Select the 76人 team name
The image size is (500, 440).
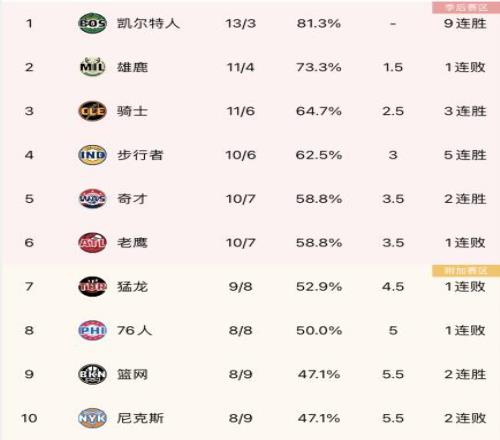(134, 330)
